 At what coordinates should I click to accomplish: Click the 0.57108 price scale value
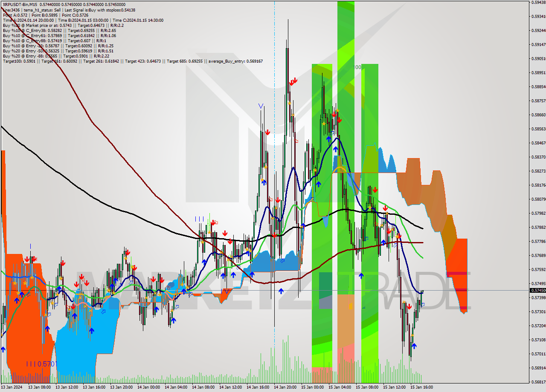point(538,340)
